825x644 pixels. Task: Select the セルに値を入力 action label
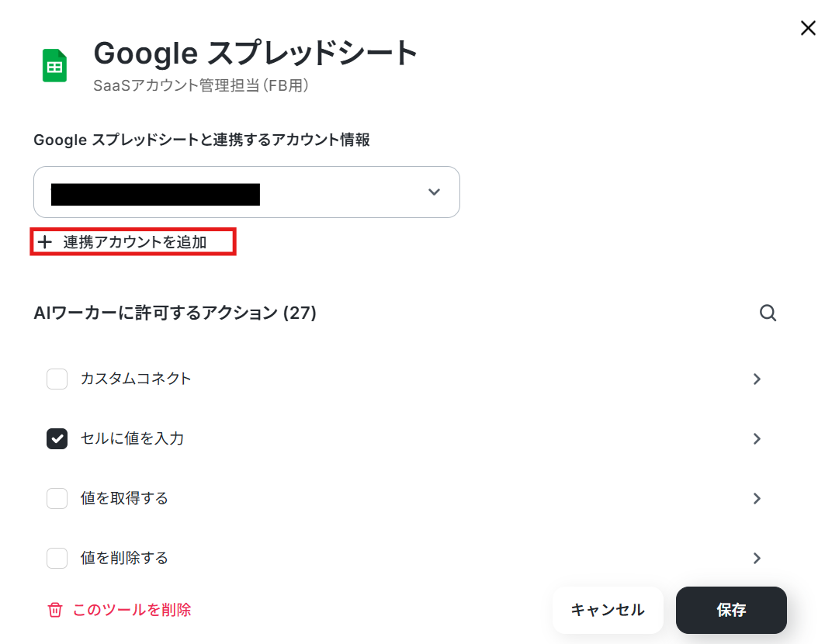[132, 438]
